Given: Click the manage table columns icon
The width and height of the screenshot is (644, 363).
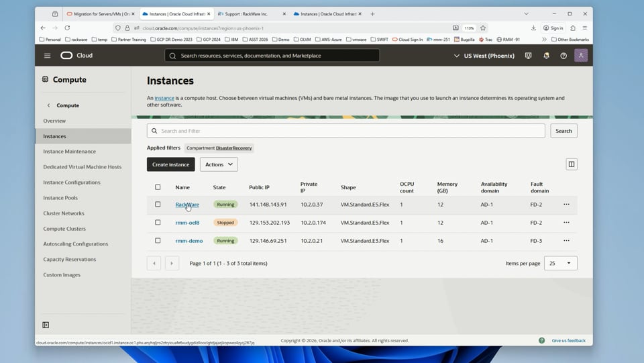Looking at the screenshot, I should tap(572, 164).
